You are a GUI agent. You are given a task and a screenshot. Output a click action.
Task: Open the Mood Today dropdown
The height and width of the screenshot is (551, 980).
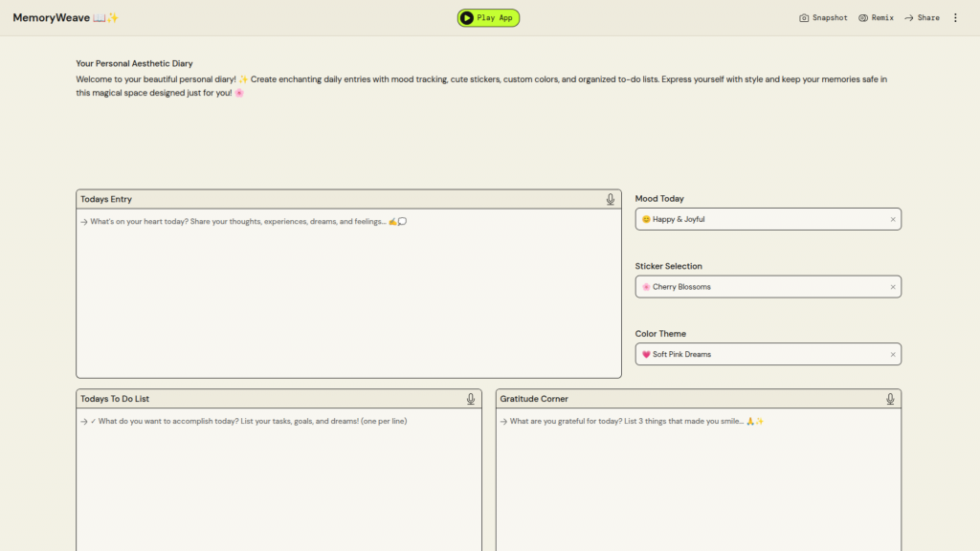point(756,219)
